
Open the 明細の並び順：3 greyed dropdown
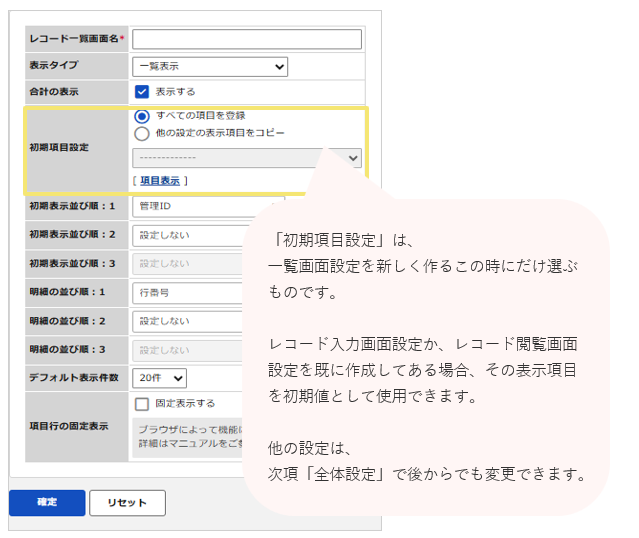pyautogui.click(x=188, y=350)
